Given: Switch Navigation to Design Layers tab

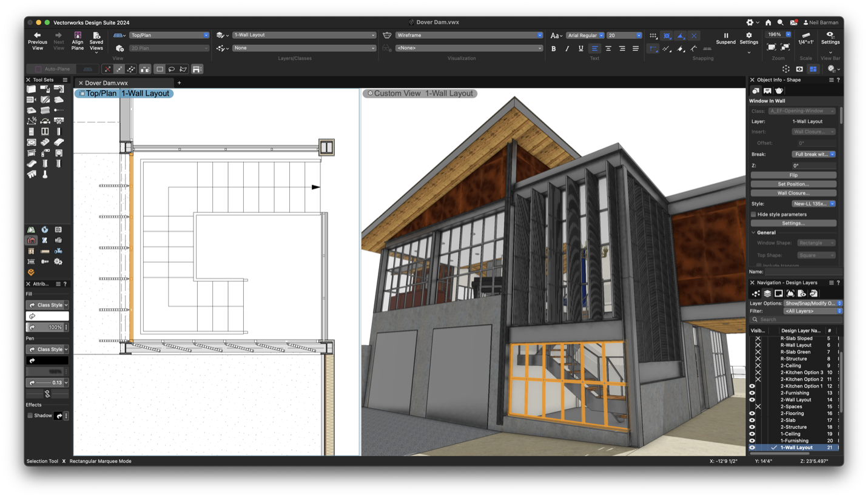Looking at the screenshot, I should coord(767,294).
